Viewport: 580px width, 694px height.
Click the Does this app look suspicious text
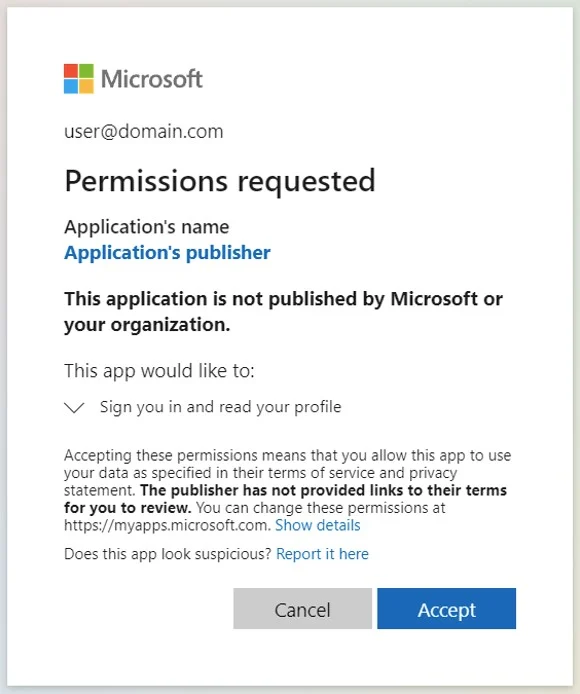(167, 554)
